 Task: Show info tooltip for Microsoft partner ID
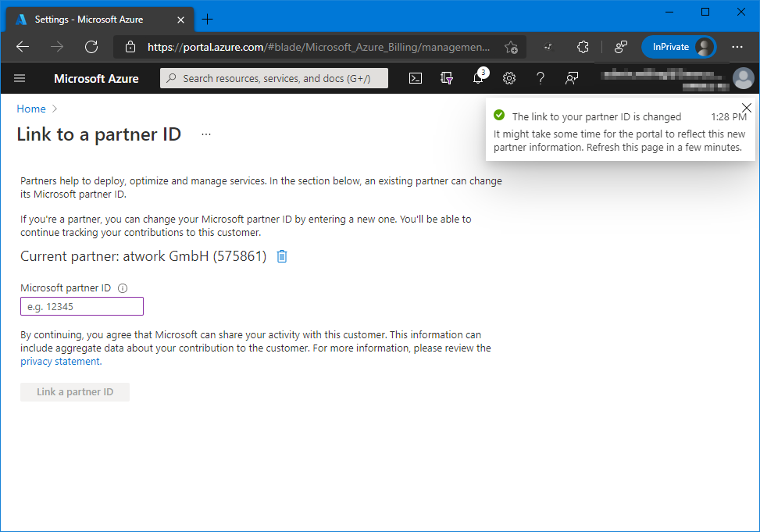123,288
